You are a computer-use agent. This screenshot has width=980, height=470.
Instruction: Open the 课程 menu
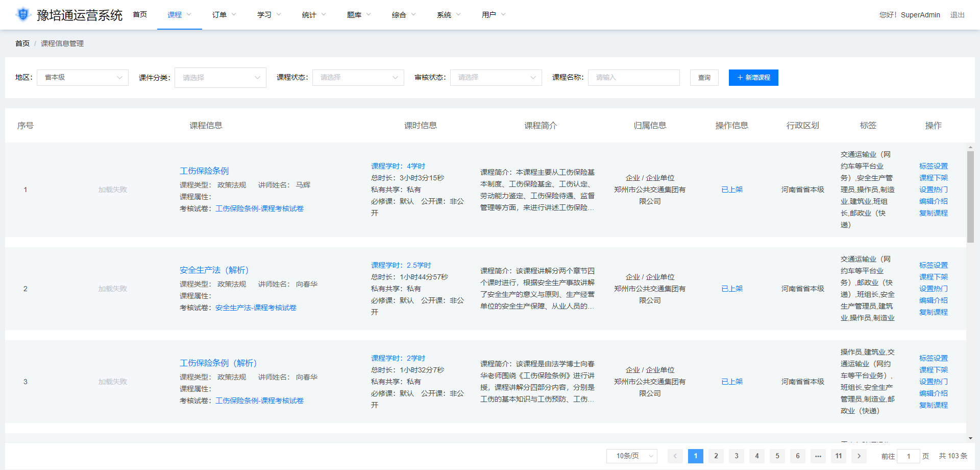coord(179,15)
